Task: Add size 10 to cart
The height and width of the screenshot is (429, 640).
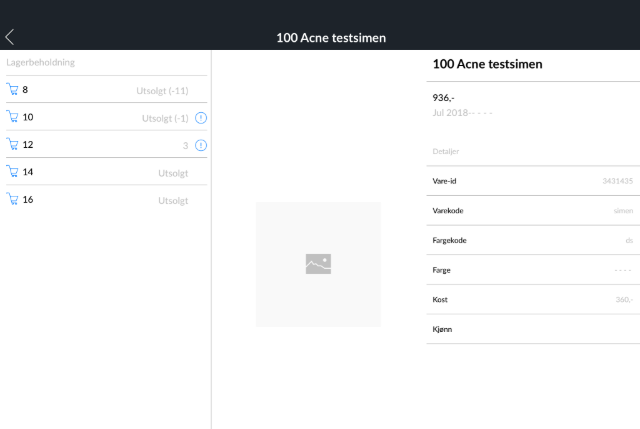Action: pyautogui.click(x=12, y=117)
